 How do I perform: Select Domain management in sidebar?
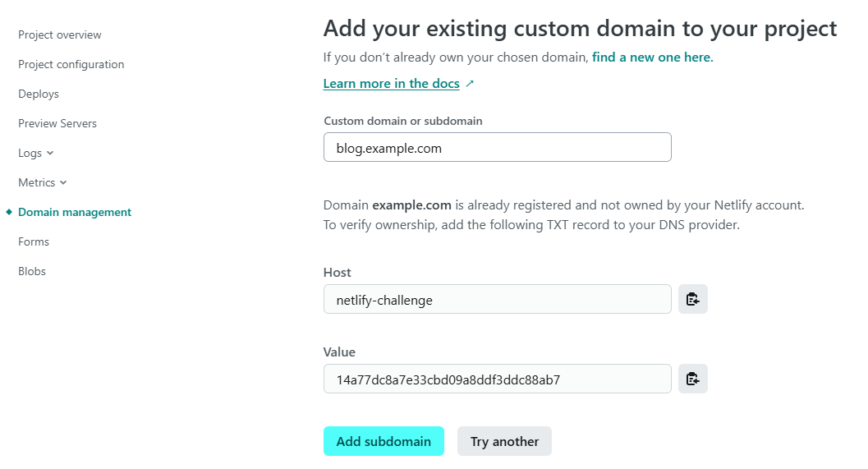tap(75, 212)
